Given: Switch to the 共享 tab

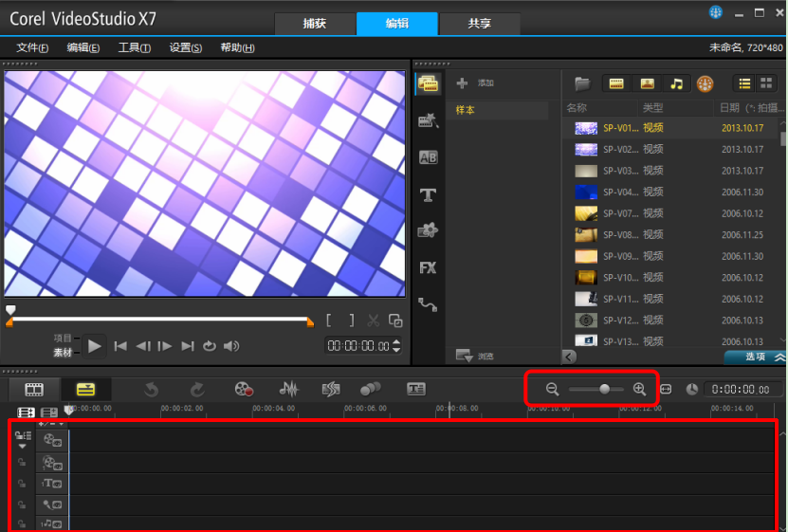Looking at the screenshot, I should click(479, 24).
